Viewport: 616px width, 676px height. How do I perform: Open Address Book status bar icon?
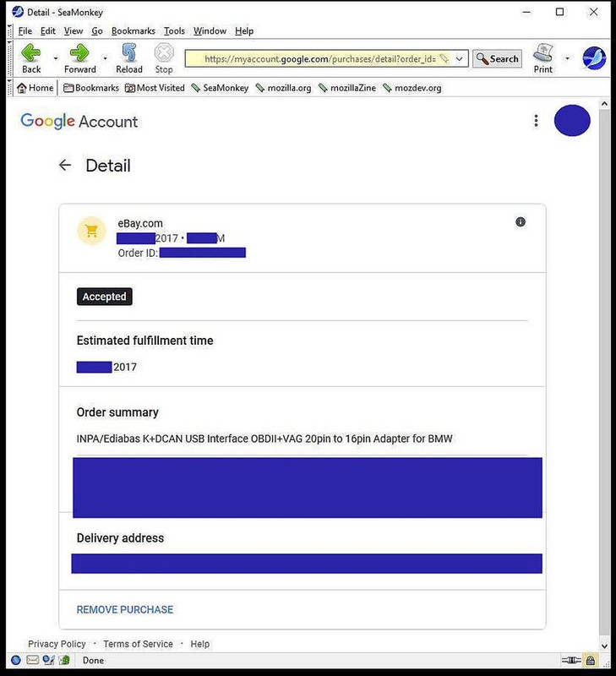[x=64, y=660]
